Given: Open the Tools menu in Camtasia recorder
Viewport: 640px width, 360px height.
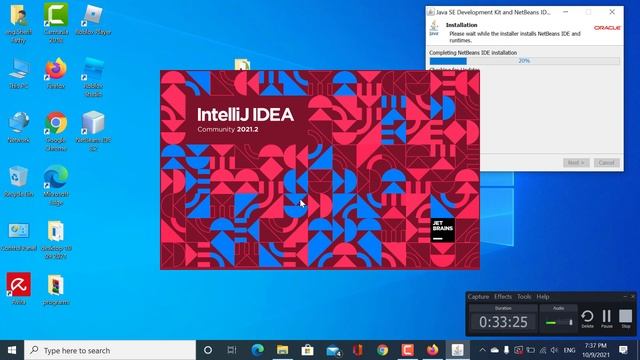Looking at the screenshot, I should pyautogui.click(x=524, y=297).
